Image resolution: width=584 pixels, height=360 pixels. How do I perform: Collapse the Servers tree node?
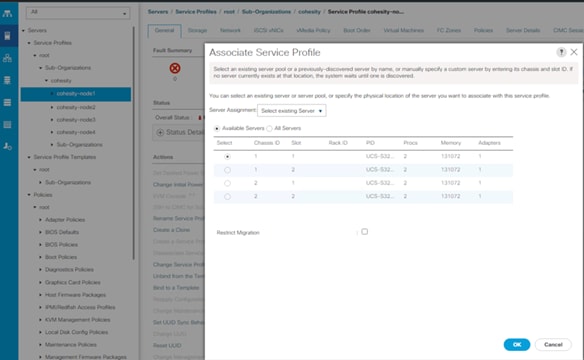[23, 31]
